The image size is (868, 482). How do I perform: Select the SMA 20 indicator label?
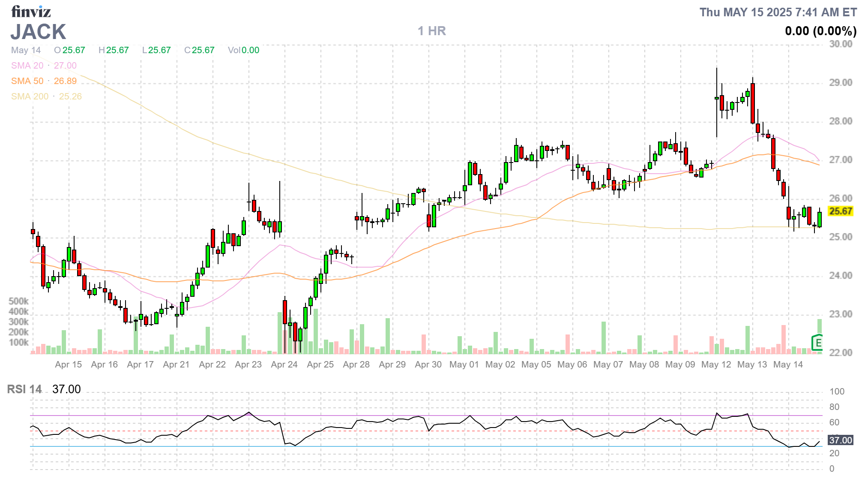pos(27,66)
